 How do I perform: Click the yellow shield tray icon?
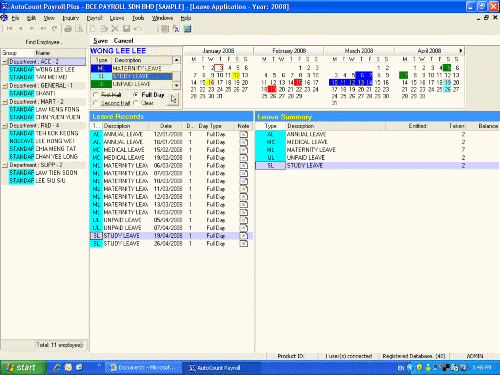419,368
